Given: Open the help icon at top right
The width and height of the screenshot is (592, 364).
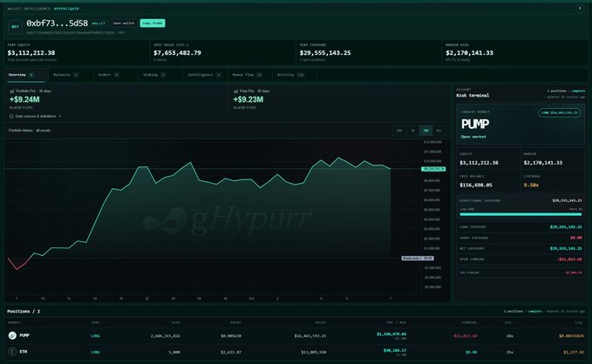Looking at the screenshot, I should 580,9.
